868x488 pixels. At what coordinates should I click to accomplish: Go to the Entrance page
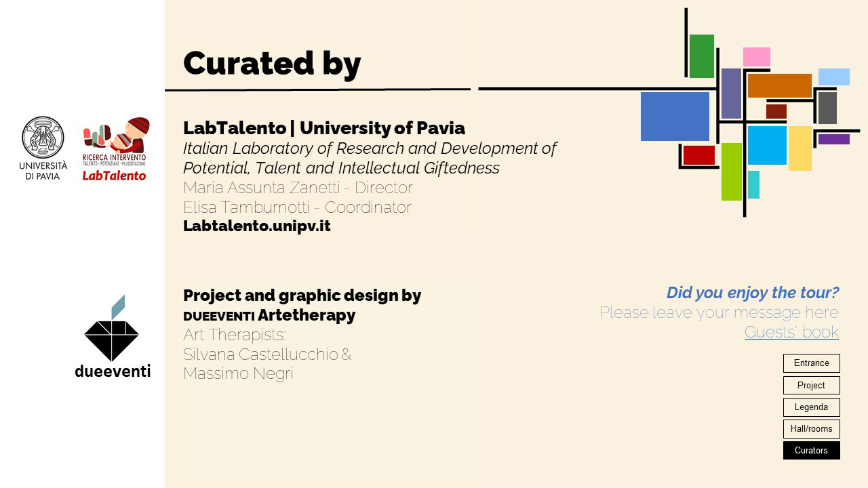811,363
